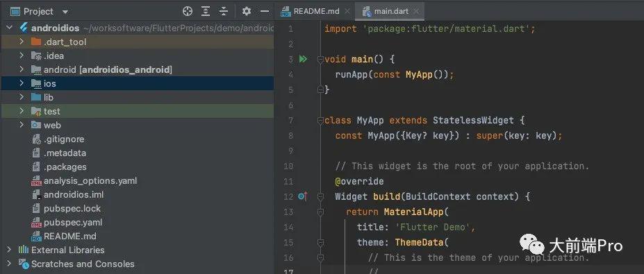Hide the Project panel with minus icon

tap(265, 11)
